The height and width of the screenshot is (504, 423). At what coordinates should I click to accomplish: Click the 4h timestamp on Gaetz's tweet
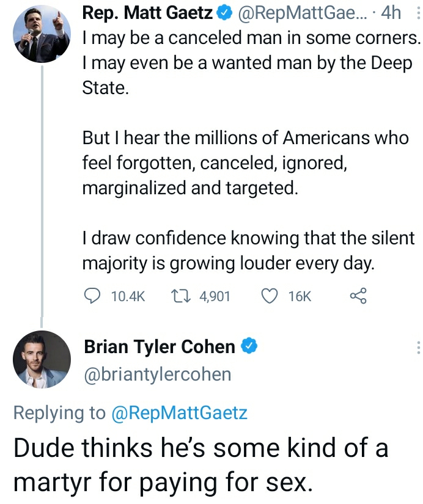[x=390, y=12]
